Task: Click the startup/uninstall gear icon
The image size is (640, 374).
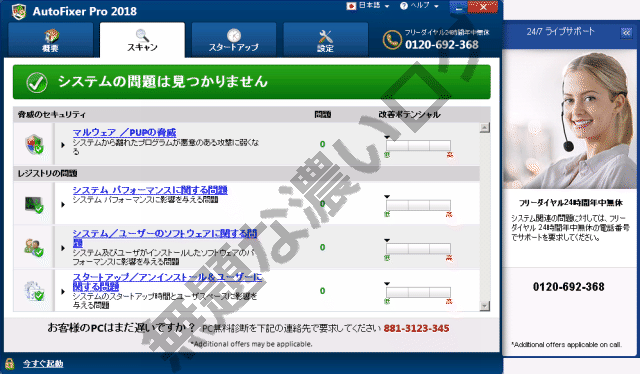Action: click(x=34, y=291)
